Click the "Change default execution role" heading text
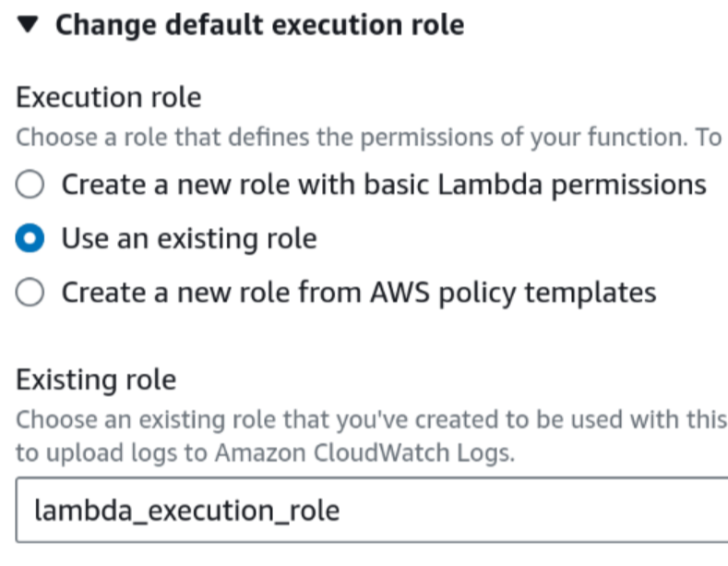The image size is (728, 566). [x=259, y=25]
